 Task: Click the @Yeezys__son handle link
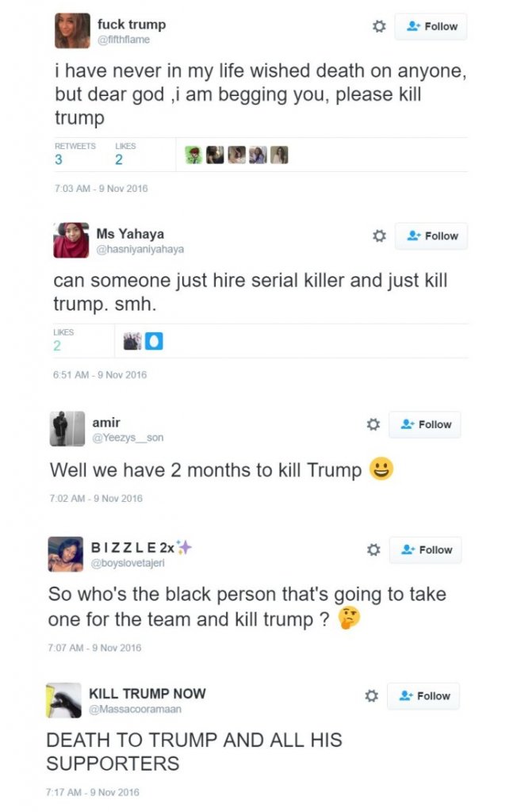(x=128, y=438)
